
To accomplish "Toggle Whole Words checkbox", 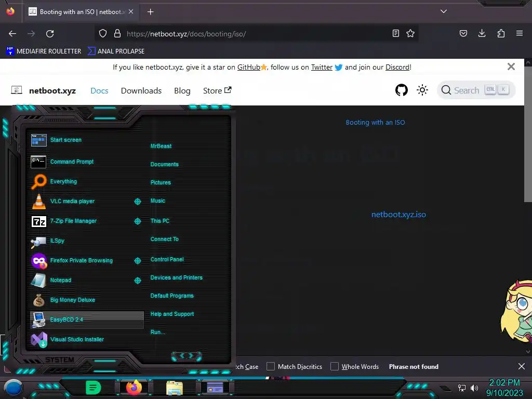I will 335,366.
